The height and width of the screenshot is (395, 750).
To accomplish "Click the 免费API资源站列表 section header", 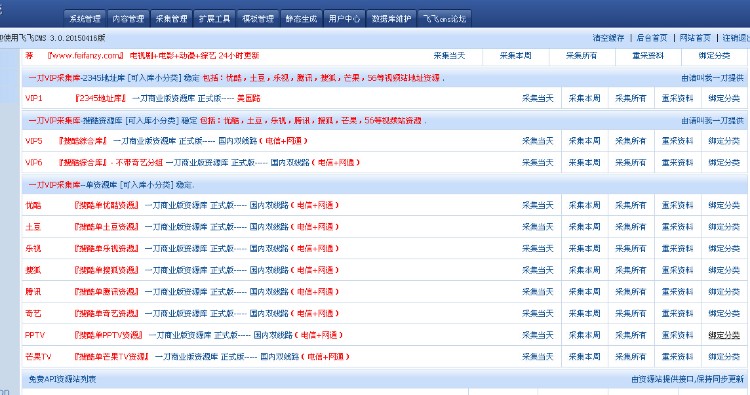I will coord(62,379).
